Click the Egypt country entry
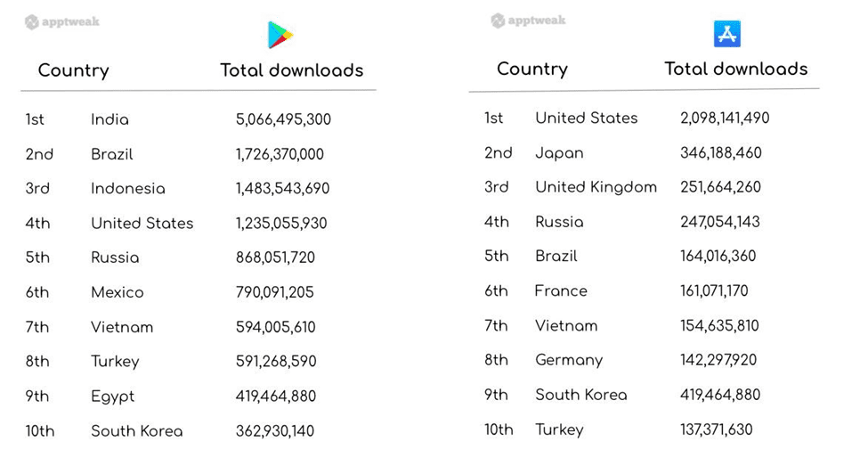 click(112, 397)
